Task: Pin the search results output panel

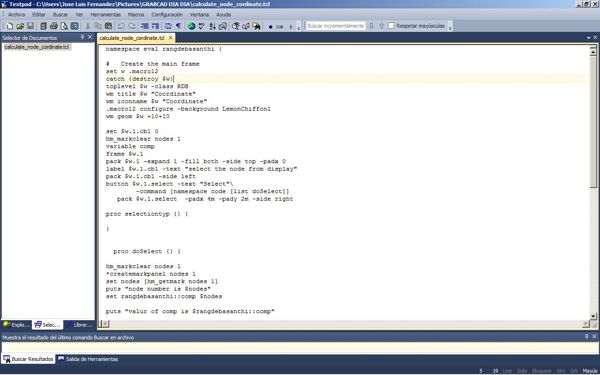Action: (x=587, y=337)
